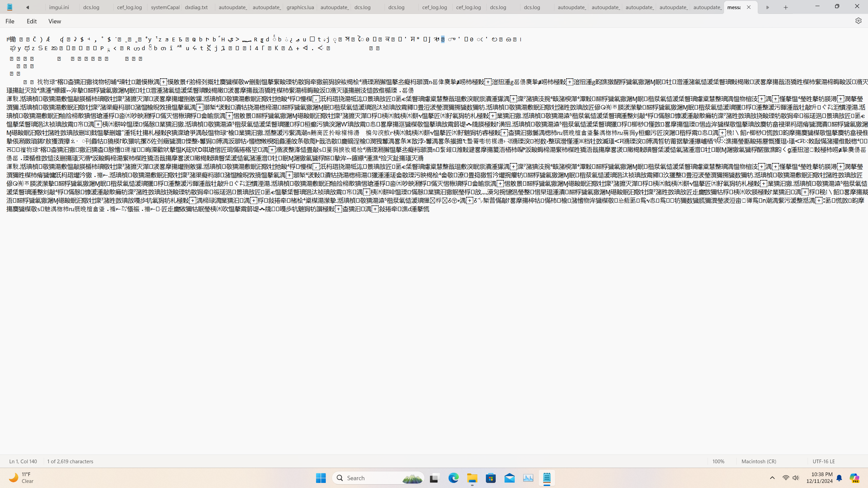Image resolution: width=868 pixels, height=488 pixels.
Task: Open the View menu
Action: click(x=55, y=21)
